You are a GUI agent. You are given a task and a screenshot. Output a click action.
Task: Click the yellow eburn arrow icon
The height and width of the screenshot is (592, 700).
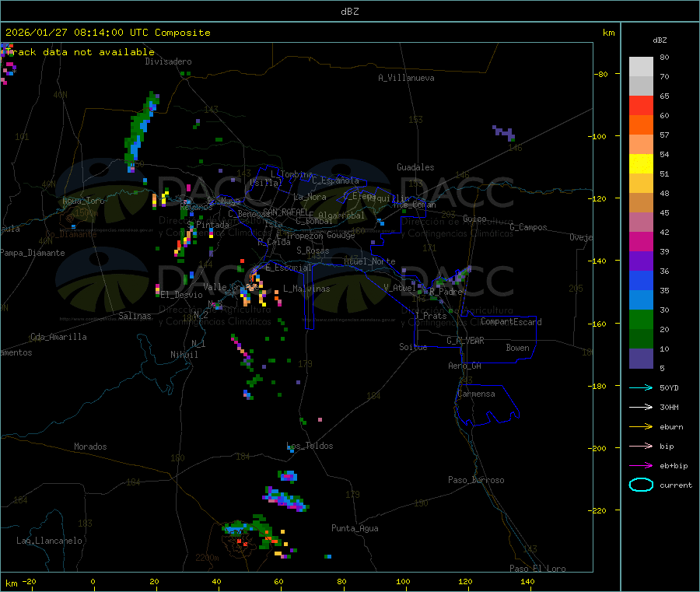tap(641, 427)
